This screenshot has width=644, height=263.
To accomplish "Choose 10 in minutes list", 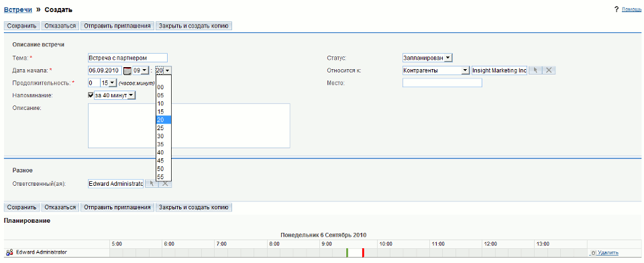I will 164,103.
